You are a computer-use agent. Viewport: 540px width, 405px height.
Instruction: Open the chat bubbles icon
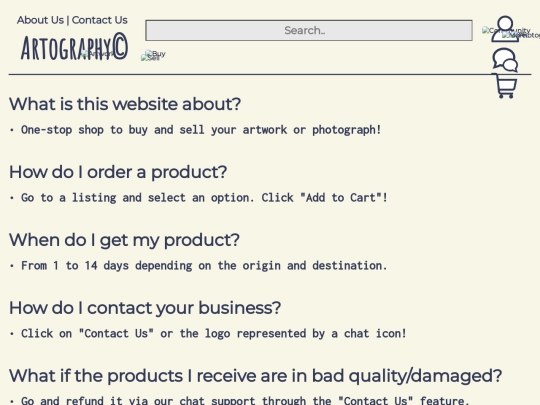tap(505, 60)
